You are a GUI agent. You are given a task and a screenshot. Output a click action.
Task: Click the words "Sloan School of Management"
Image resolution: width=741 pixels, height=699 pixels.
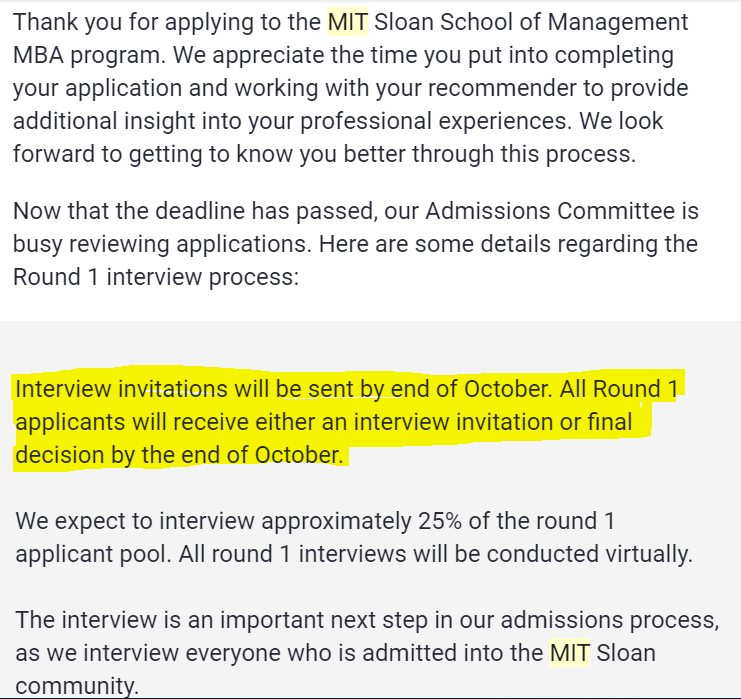click(531, 21)
